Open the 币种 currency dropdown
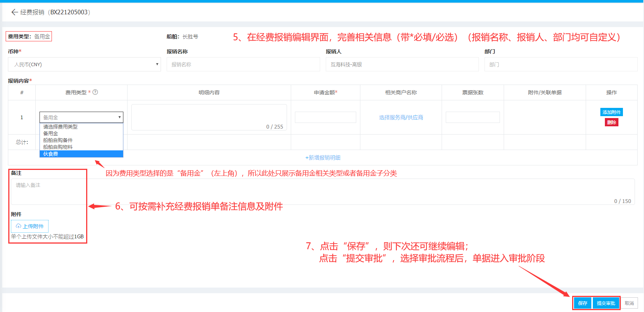 pos(84,64)
